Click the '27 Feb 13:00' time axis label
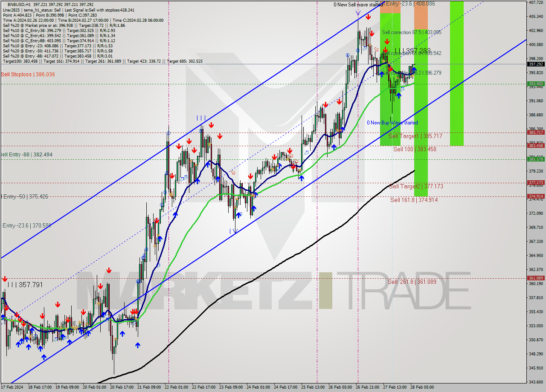This screenshot has height=392, width=546. click(x=395, y=387)
